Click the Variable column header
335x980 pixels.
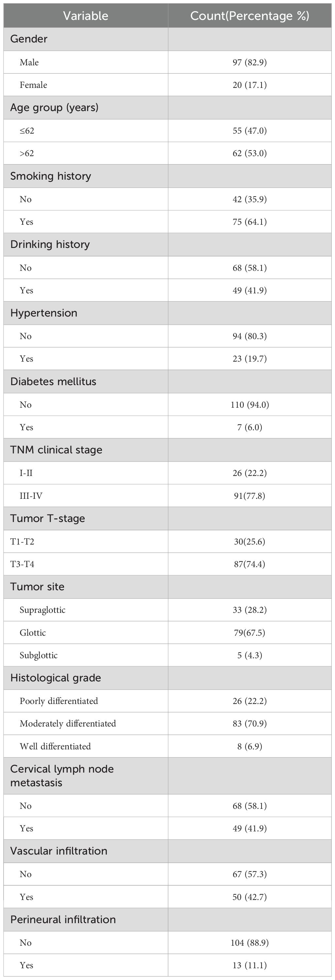86,16
